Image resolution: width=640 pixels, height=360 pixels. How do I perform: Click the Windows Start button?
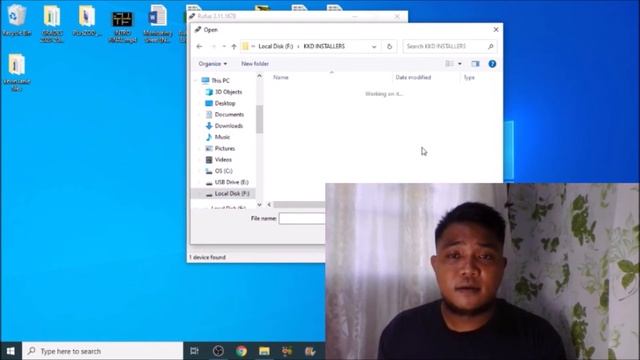(11, 351)
